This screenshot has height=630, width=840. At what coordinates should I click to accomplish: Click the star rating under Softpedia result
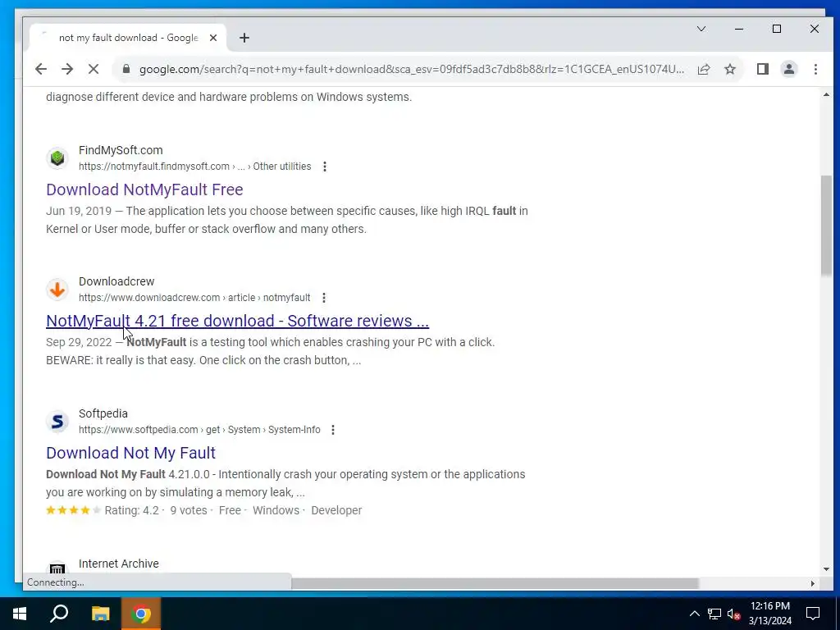(x=73, y=510)
